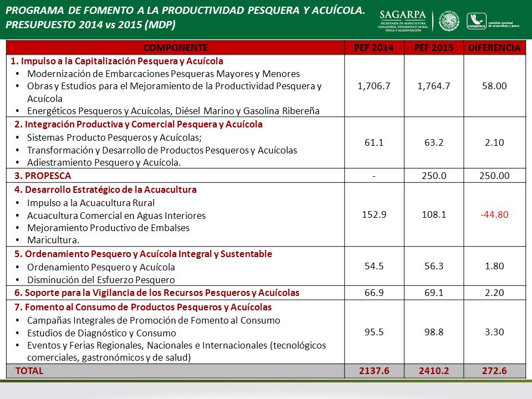This screenshot has height=399, width=532.
Task: Click bullet 'Transformación y Desarrollo de Productos Pesqueros'
Action: click(x=162, y=150)
